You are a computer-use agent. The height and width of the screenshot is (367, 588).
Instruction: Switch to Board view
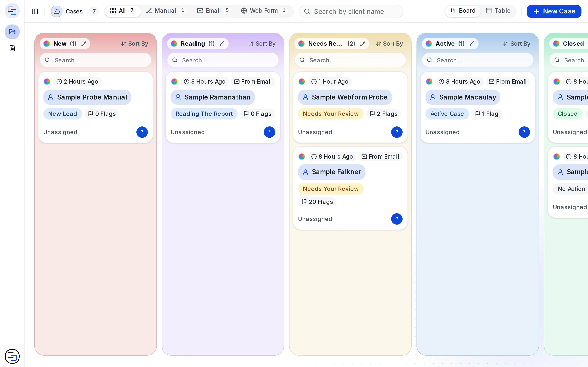click(463, 11)
